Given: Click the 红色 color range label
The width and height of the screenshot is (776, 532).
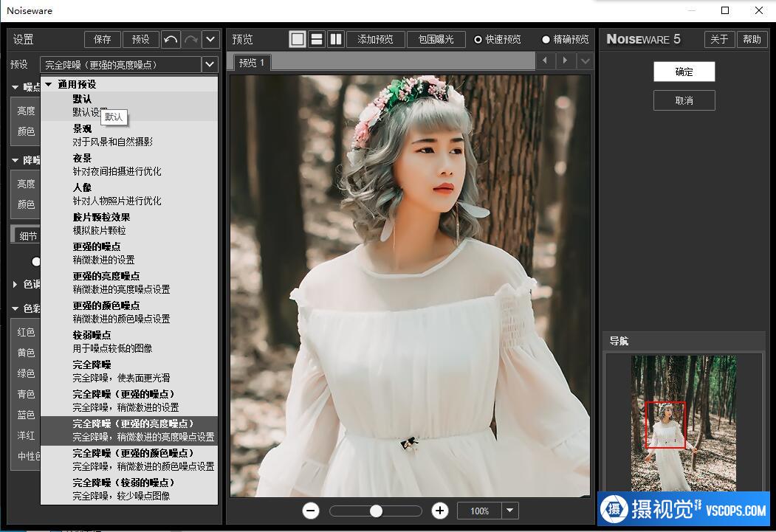Looking at the screenshot, I should pos(26,332).
